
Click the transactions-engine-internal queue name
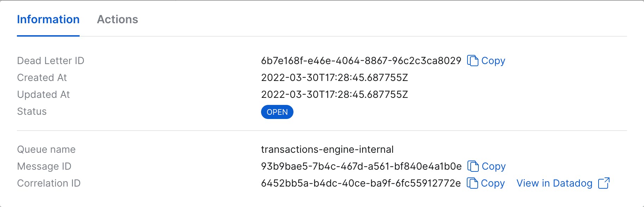click(327, 150)
